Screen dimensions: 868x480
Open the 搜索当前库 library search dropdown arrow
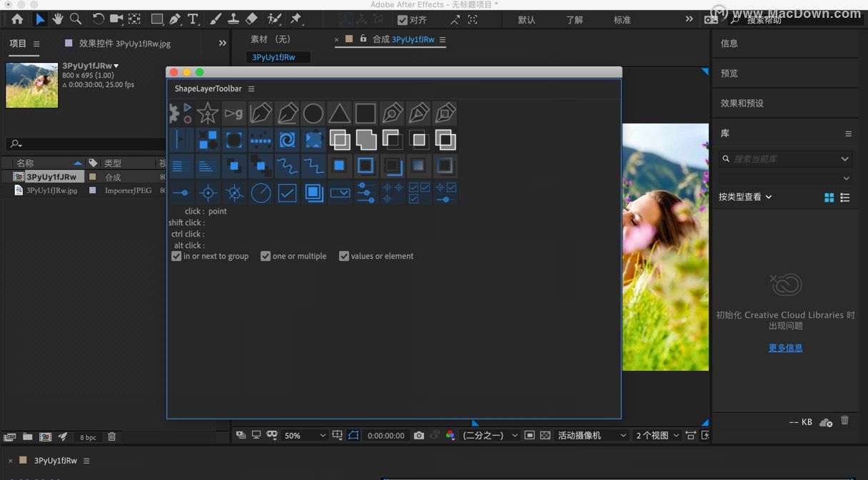click(845, 159)
